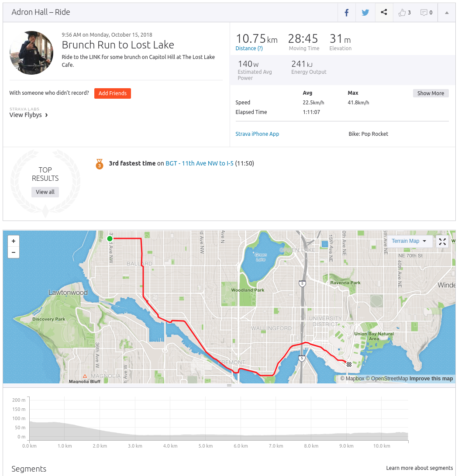Expand the route map to fullscreen
Image resolution: width=458 pixels, height=476 pixels.
442,241
